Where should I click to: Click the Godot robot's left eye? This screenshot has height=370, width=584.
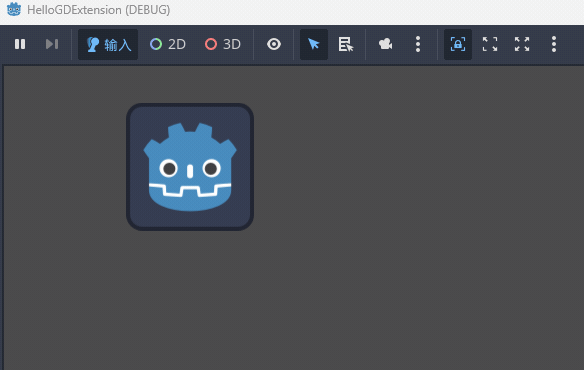(x=169, y=169)
